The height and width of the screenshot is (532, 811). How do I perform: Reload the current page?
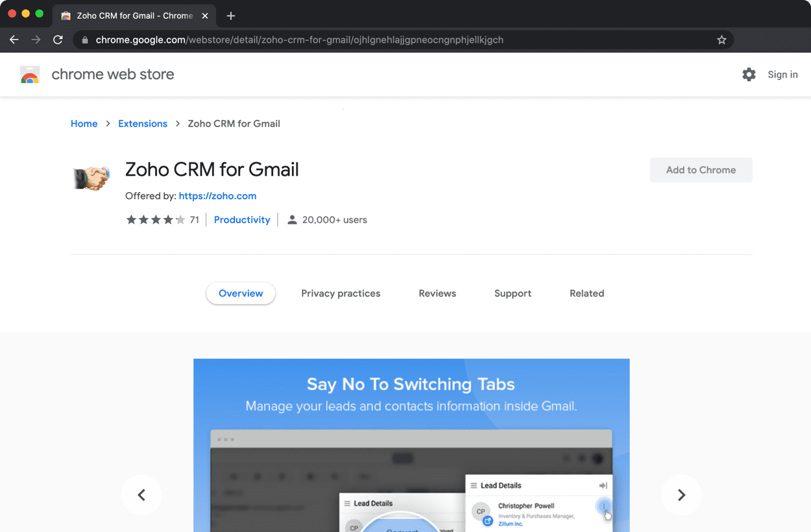[x=58, y=40]
